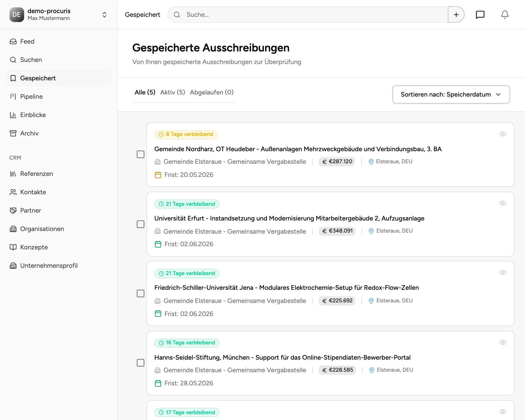The width and height of the screenshot is (525, 420).
Task: Click building icon in Universität Erfurt card
Action: point(157,231)
